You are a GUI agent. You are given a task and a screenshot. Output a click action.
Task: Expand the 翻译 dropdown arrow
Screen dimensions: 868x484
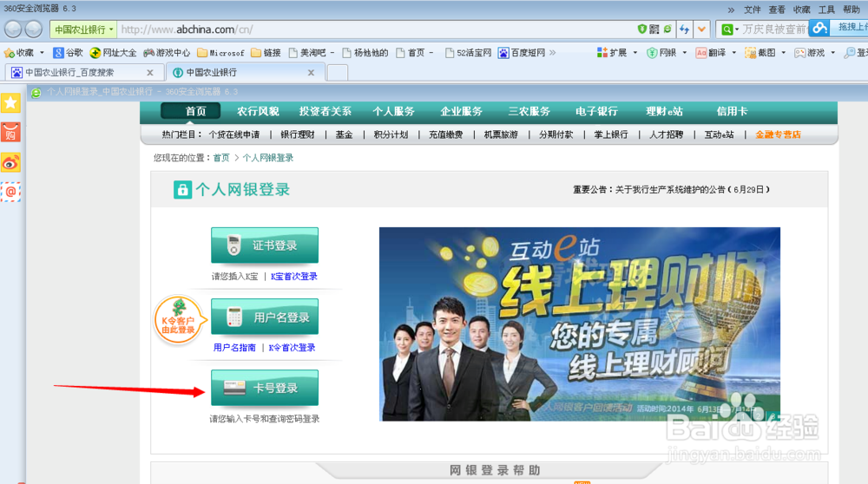click(734, 53)
